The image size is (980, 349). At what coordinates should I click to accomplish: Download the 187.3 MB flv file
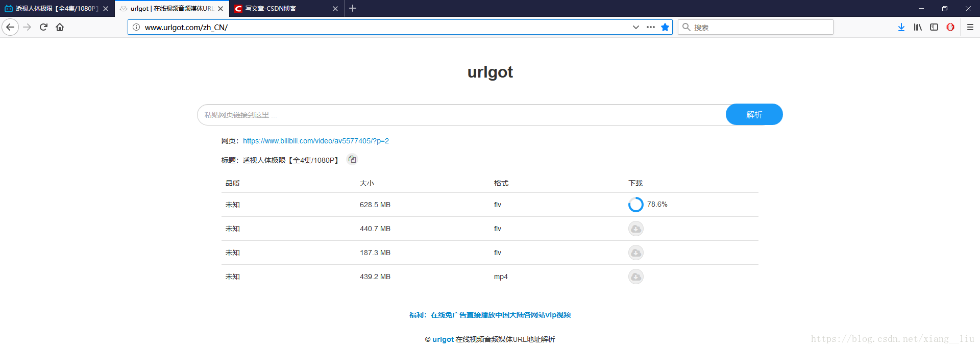[636, 253]
